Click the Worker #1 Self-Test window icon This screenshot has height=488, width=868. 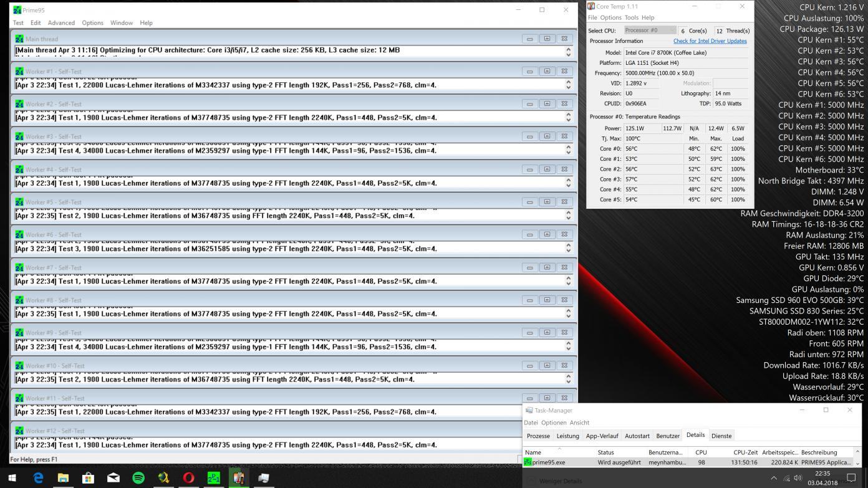[19, 71]
